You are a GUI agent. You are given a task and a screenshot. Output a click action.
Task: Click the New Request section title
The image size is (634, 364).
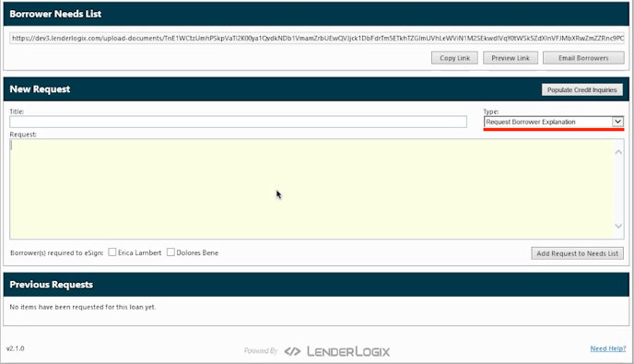click(40, 89)
